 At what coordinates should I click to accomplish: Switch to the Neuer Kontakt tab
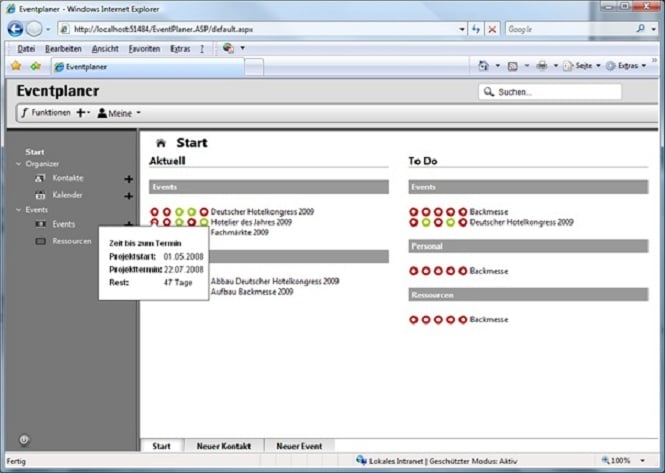coord(224,446)
